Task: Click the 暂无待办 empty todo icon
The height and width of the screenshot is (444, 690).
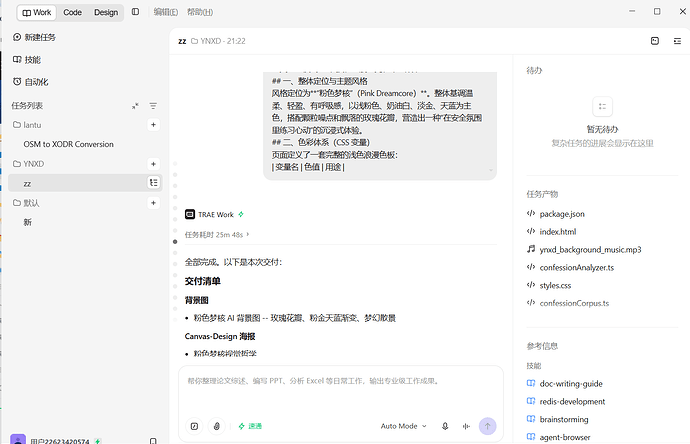Action: point(602,106)
